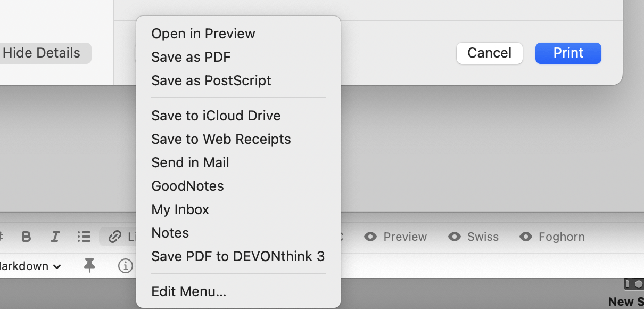644x309 pixels.
Task: Pin the current note
Action: pyautogui.click(x=89, y=266)
